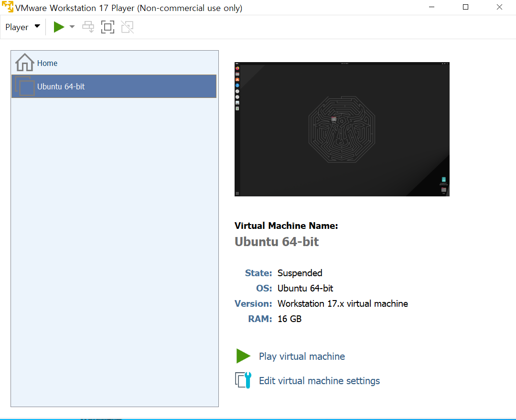Click the 16 GB RAM value
The width and height of the screenshot is (516, 420).
tap(290, 319)
